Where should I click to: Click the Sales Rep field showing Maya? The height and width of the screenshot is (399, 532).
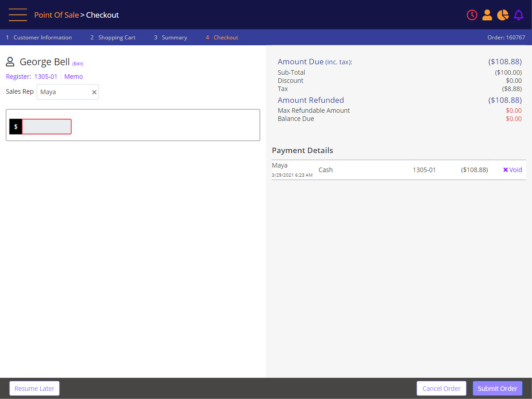67,92
